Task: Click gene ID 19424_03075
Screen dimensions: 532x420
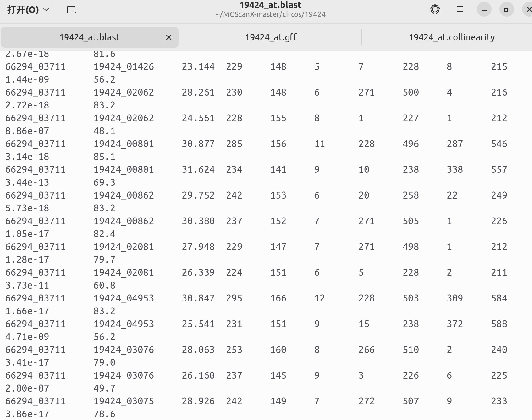Action: (124, 401)
